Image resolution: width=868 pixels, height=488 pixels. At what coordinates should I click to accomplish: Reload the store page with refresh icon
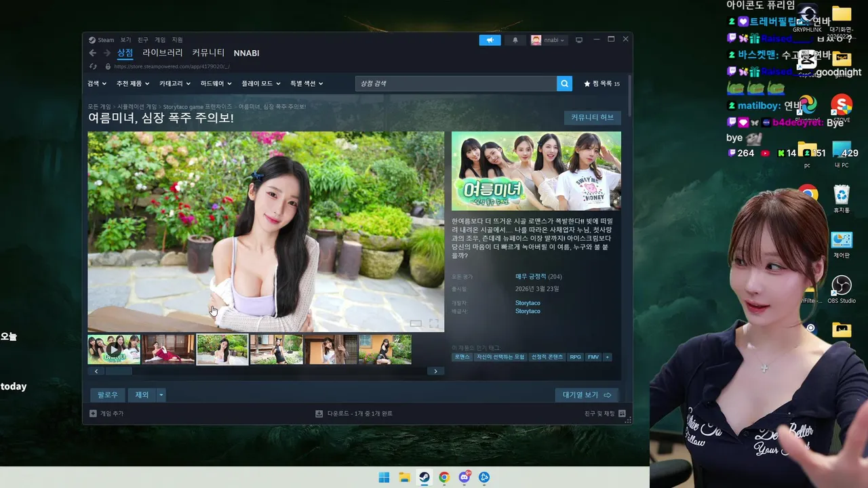pyautogui.click(x=93, y=66)
